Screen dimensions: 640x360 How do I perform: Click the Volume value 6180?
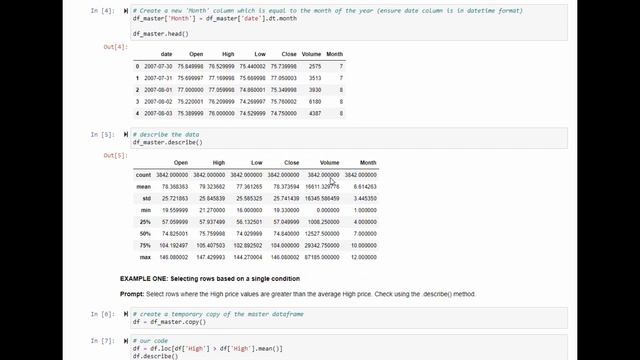[x=315, y=101]
